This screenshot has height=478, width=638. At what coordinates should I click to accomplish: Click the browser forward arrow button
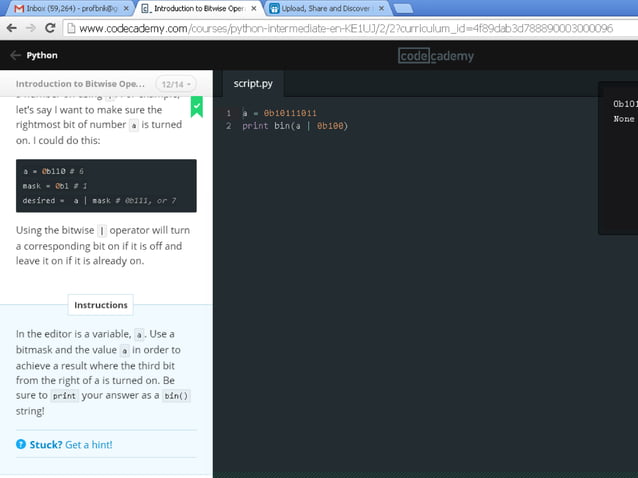pos(31,28)
